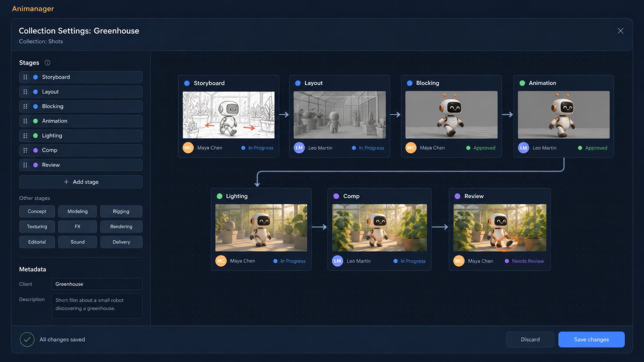Add the Delivery stage
Image resolution: width=644 pixels, height=362 pixels.
pos(121,242)
